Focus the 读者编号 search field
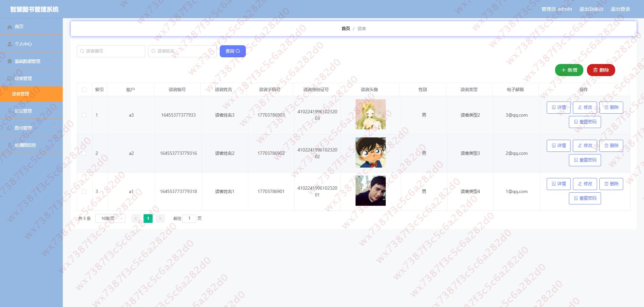The image size is (644, 307). (111, 51)
